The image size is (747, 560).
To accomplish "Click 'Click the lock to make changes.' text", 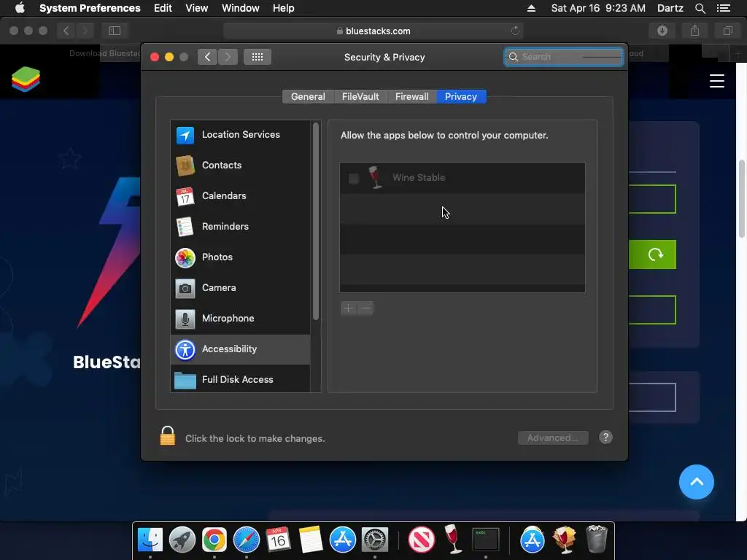I will [x=255, y=438].
